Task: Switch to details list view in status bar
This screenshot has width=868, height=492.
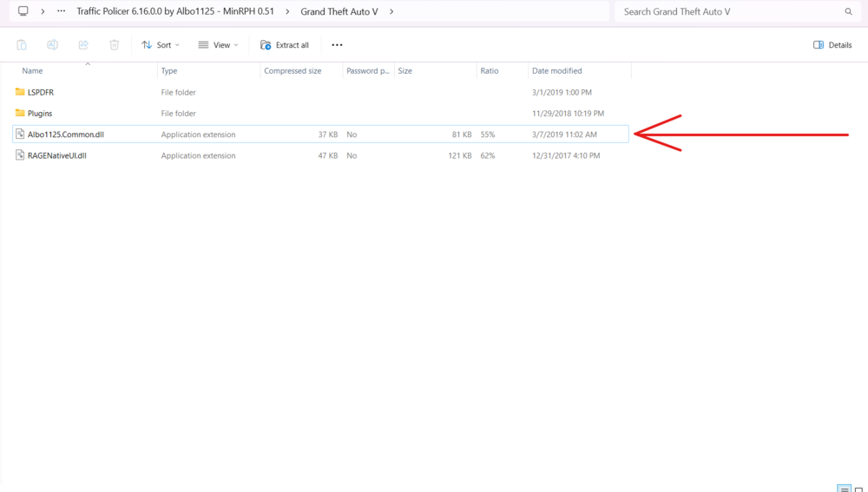Action: pyautogui.click(x=844, y=489)
